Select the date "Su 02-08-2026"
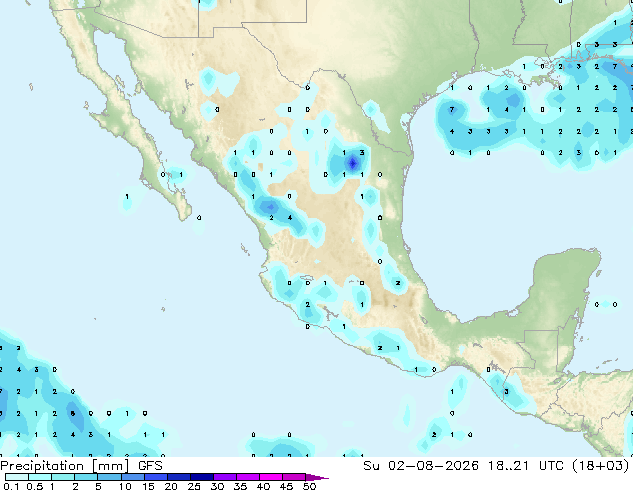 (x=421, y=466)
